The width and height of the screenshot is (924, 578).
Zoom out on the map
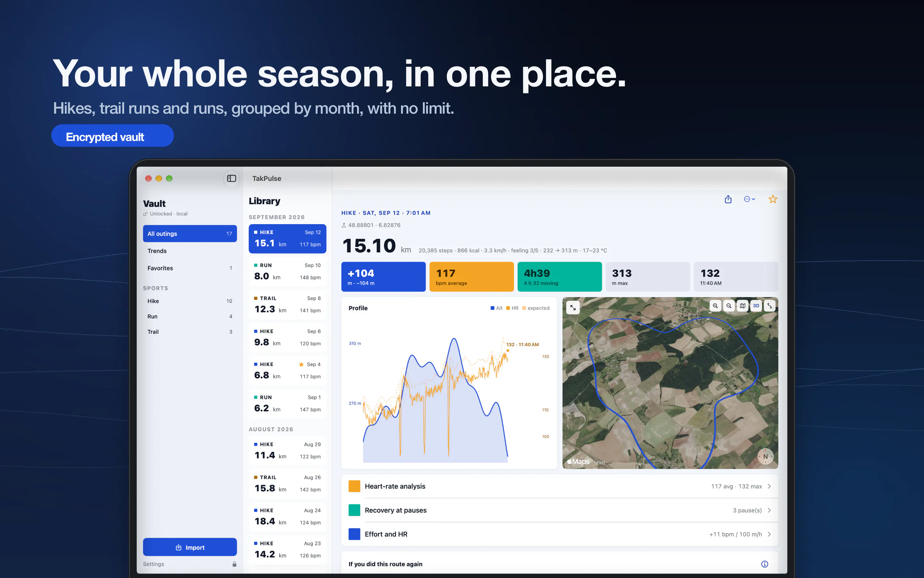tap(729, 306)
